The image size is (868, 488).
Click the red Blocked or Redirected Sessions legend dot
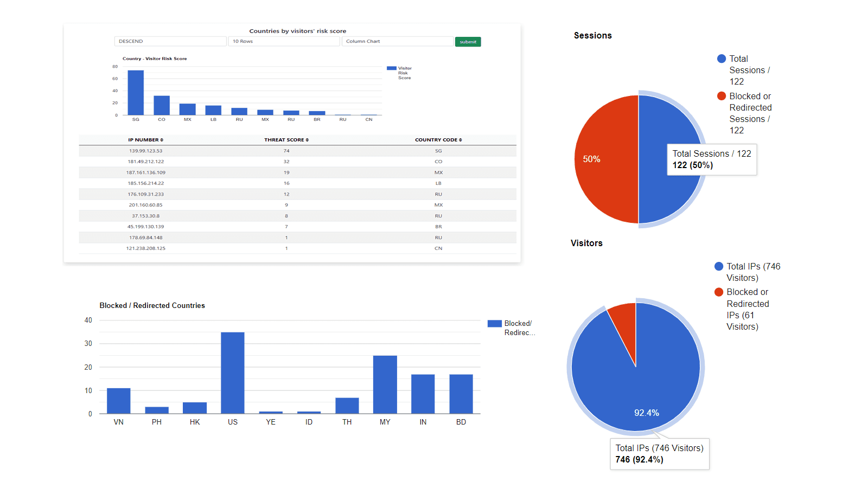[x=720, y=96]
